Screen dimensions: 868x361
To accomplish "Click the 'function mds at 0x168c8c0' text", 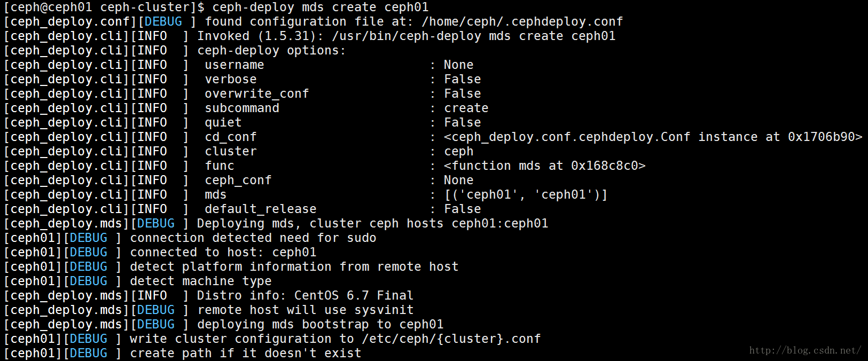I will tap(545, 166).
